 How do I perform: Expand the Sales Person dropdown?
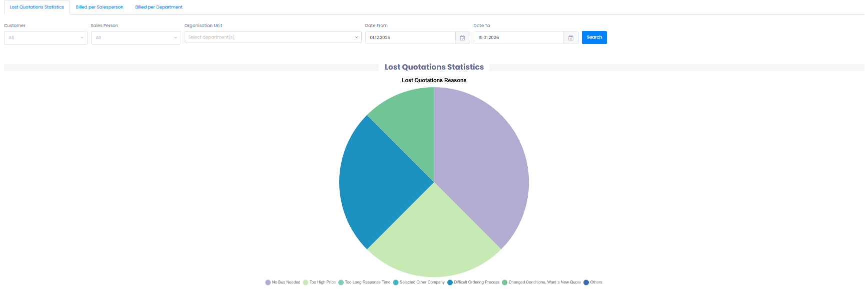136,38
